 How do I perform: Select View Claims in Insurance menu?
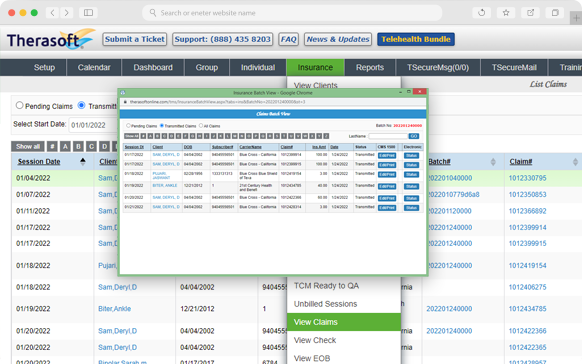344,322
